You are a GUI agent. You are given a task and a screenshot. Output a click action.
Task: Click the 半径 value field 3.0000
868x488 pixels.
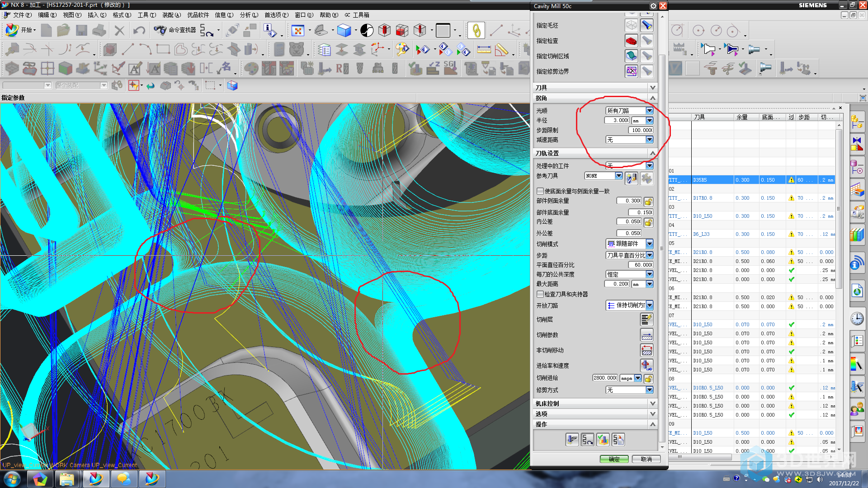point(617,120)
